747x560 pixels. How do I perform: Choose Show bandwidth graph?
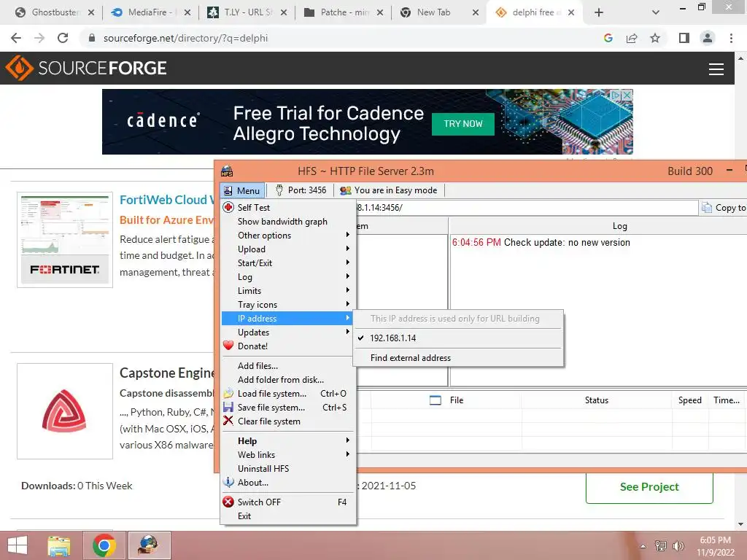click(289, 222)
